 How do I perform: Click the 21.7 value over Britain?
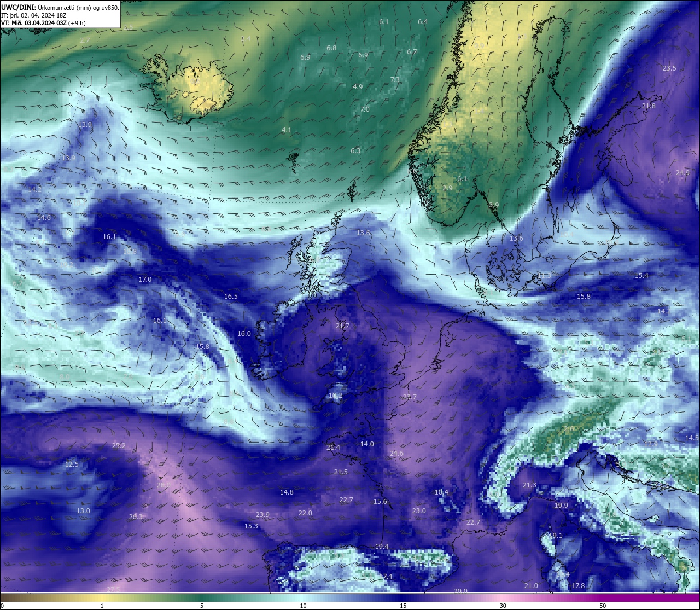pyautogui.click(x=342, y=326)
